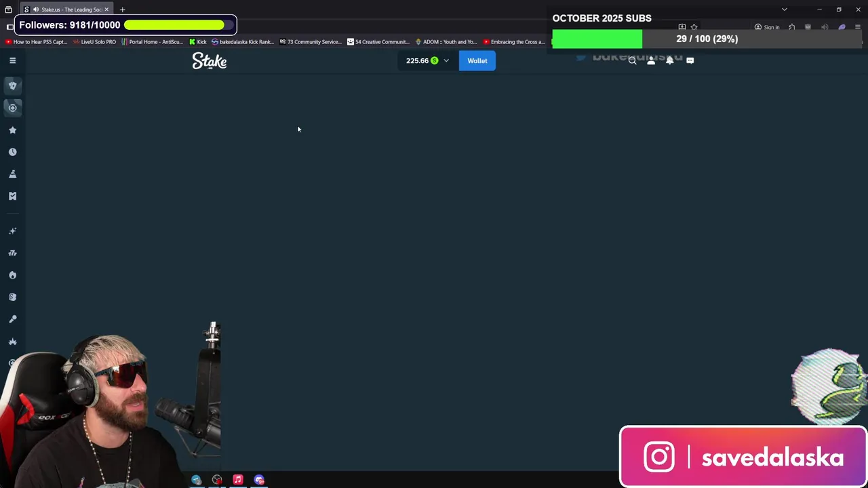
Task: Open the S-badge icon in sidebar
Action: (x=12, y=297)
